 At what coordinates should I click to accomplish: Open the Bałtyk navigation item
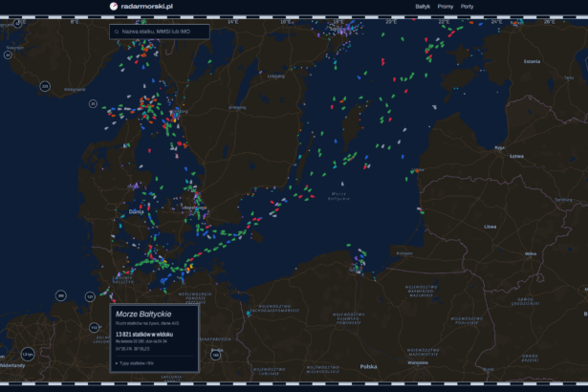tap(423, 7)
